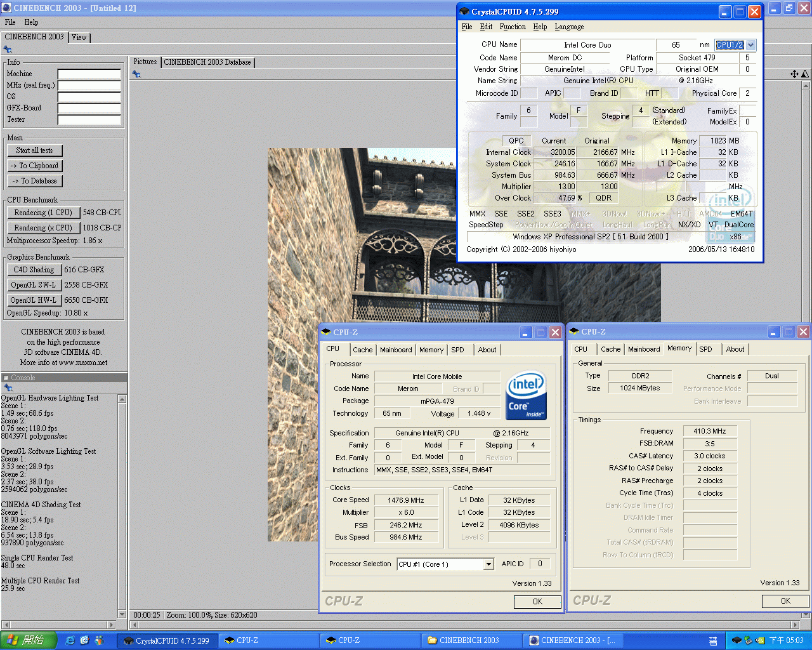The image size is (812, 650).
Task: Click the move/pan icon in the Pictures viewer
Action: point(794,74)
